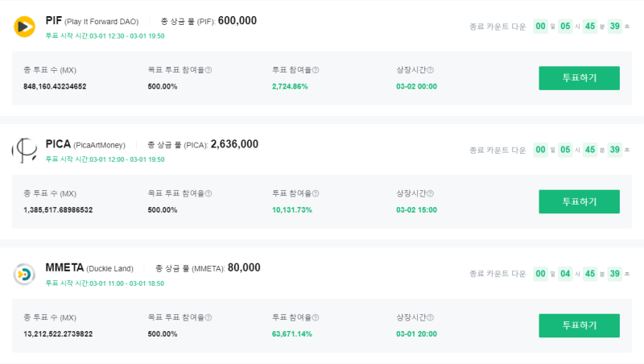The height and width of the screenshot is (364, 644).
Task: Open PIF target participation rate help icon
Action: 208,70
